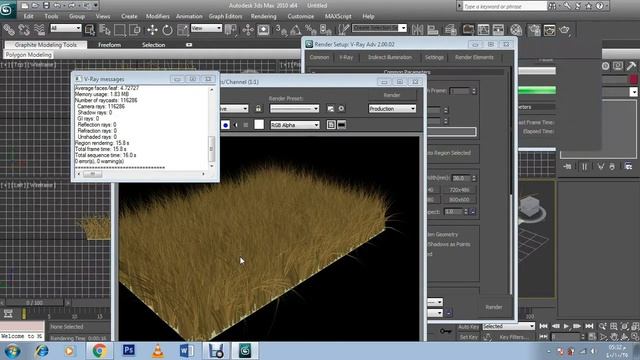
Task: Click the Use Pivot Point Center tool
Action: [x=231, y=30]
